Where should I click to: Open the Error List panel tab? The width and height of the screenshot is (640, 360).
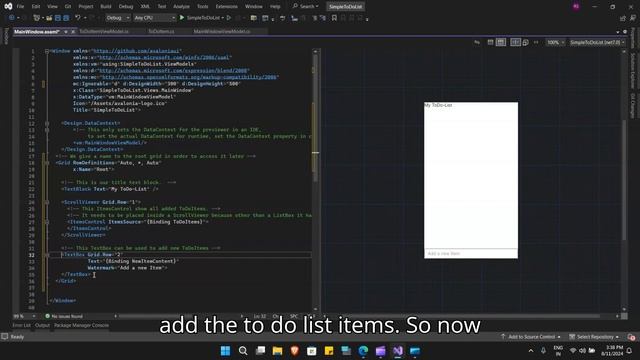(x=21, y=326)
